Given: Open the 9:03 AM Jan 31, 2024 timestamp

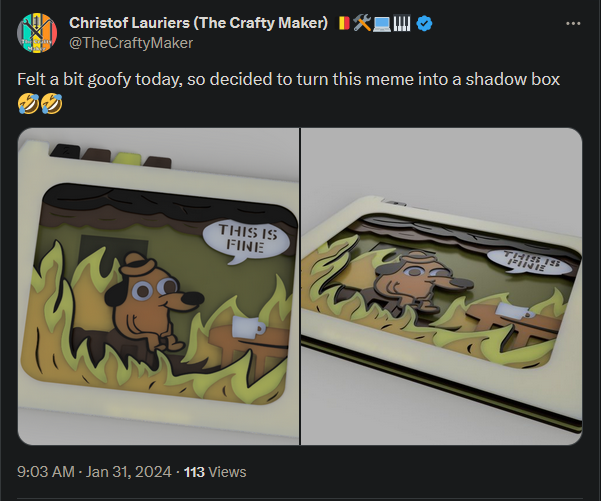Looking at the screenshot, I should pos(95,471).
